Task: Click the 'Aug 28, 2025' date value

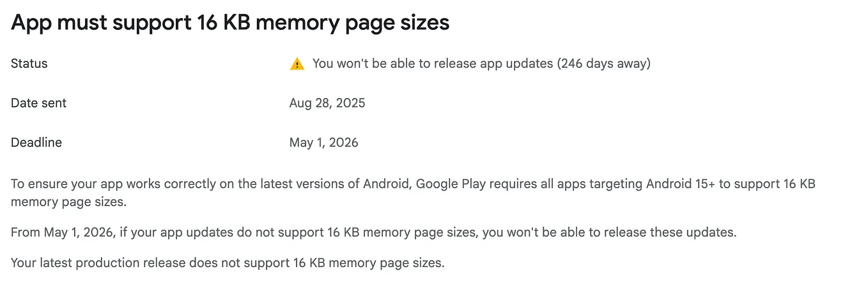Action: (x=327, y=103)
